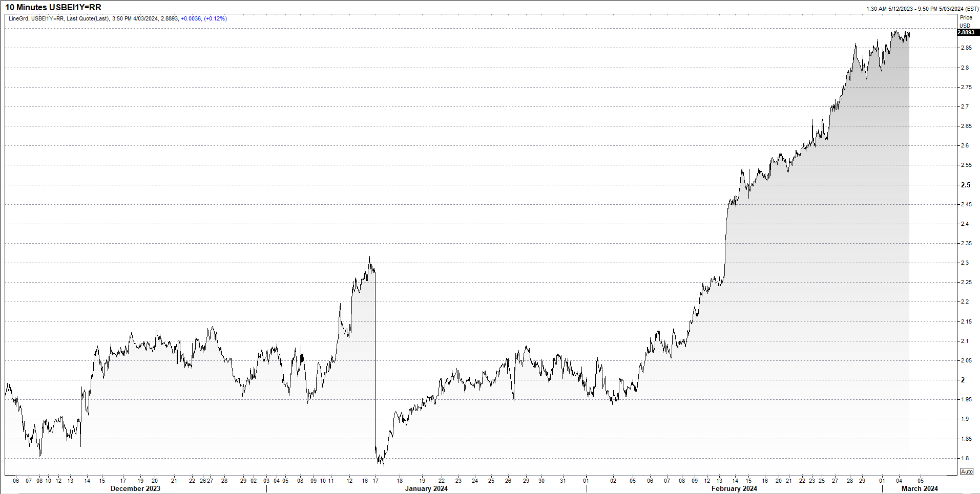Click the 2.2 price axis label
Screen dimensions: 980x494
[965, 302]
